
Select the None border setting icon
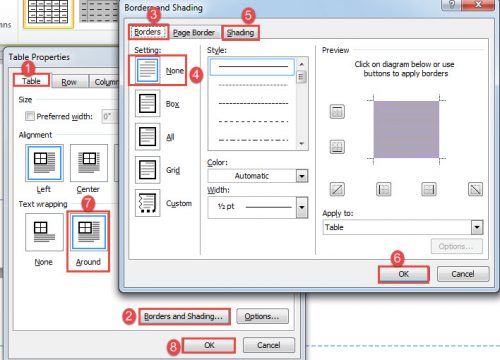[x=147, y=70]
